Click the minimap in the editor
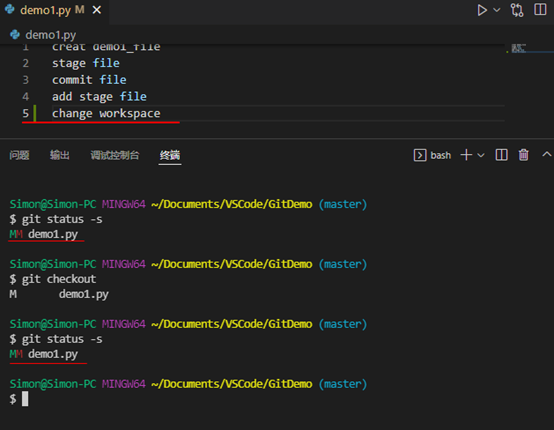Screen dimensions: 554x430 tap(529, 49)
